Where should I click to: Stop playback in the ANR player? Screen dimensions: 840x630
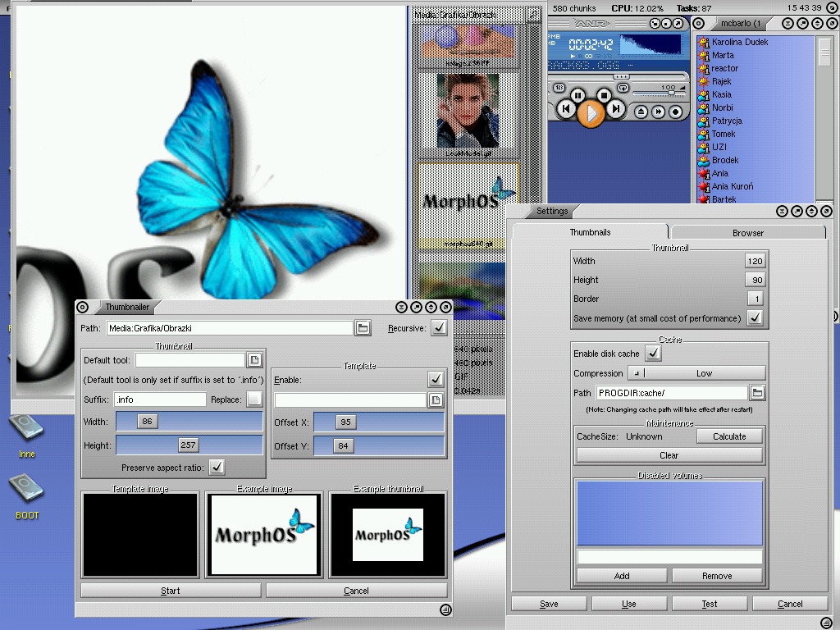point(604,95)
